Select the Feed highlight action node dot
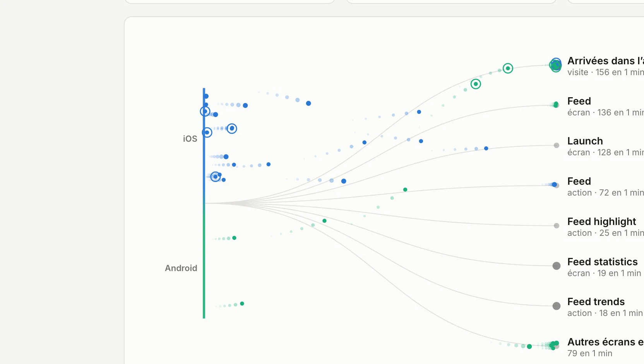The height and width of the screenshot is (364, 644). [x=557, y=226]
